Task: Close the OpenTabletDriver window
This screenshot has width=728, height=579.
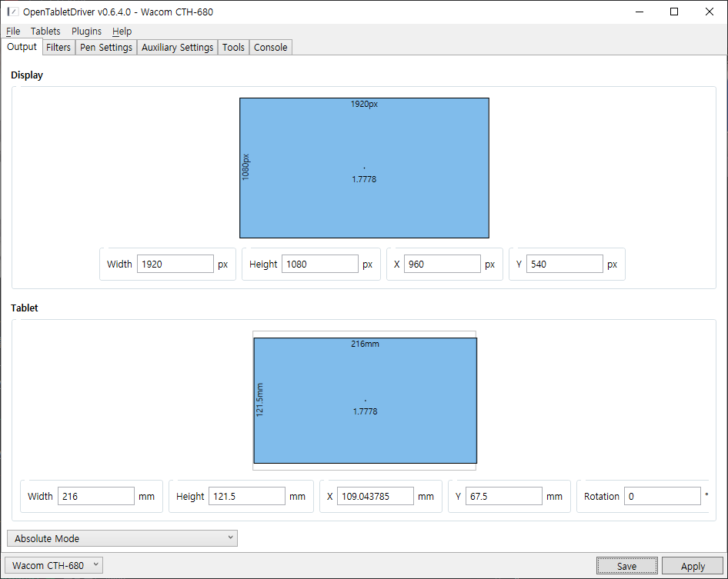Action: (710, 12)
